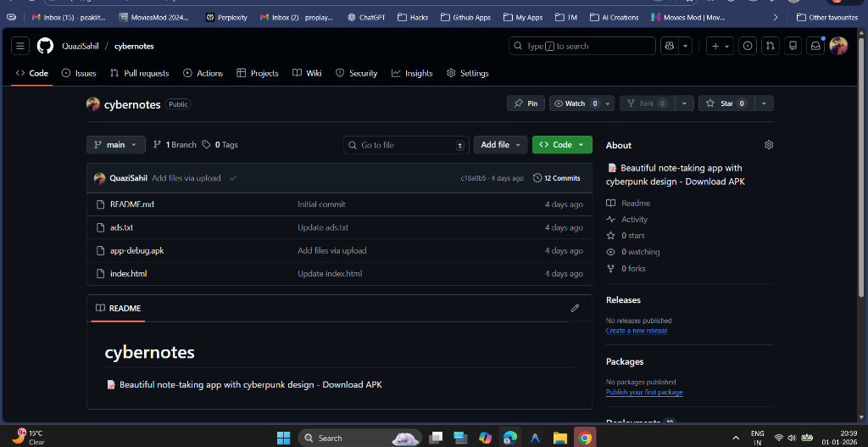
Task: Open the Insights tab
Action: pos(412,73)
